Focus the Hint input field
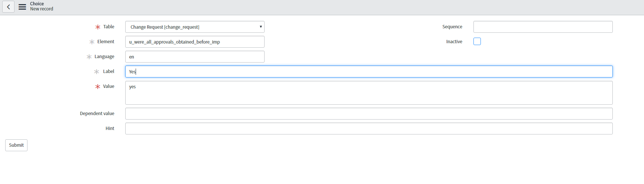 pyautogui.click(x=369, y=129)
